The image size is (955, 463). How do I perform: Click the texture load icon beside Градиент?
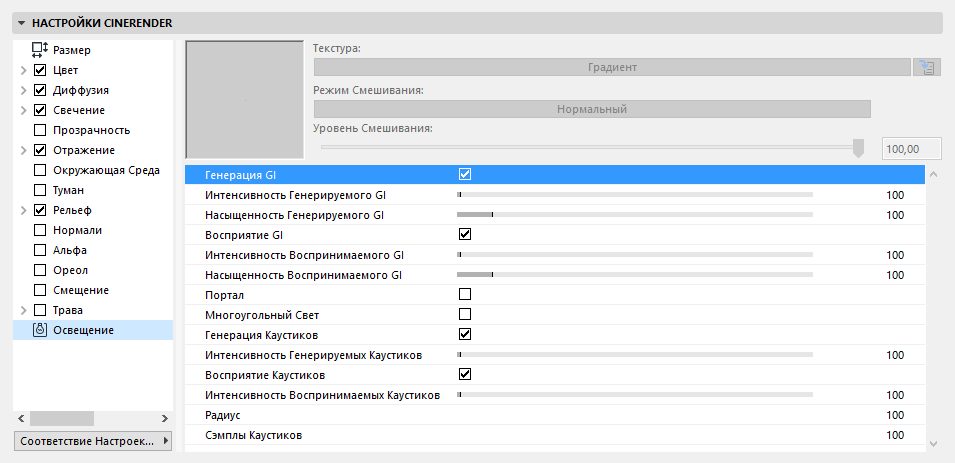tap(927, 67)
